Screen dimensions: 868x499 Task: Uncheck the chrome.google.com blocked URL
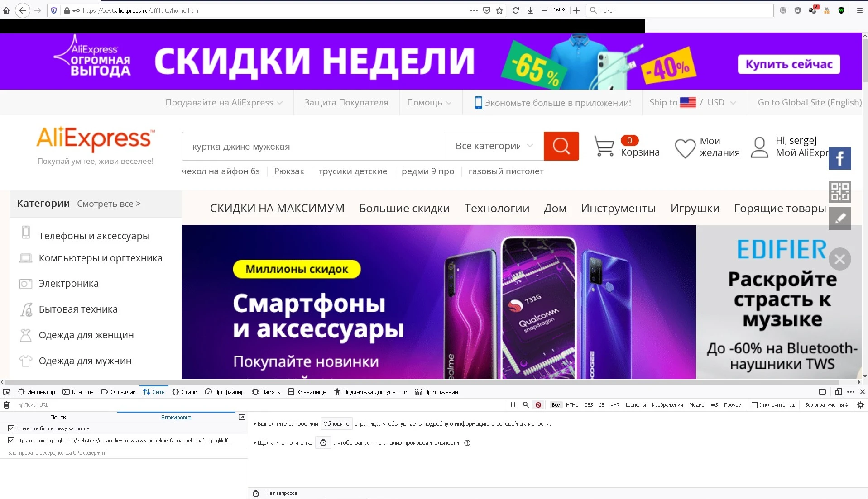(11, 440)
